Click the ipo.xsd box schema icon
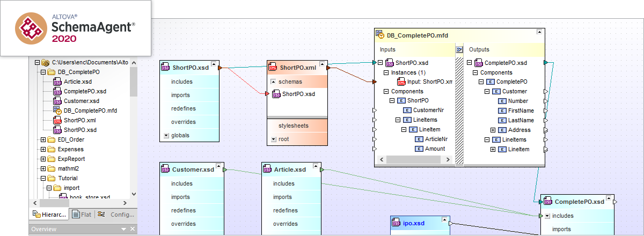This screenshot has width=644, height=236. [x=396, y=223]
